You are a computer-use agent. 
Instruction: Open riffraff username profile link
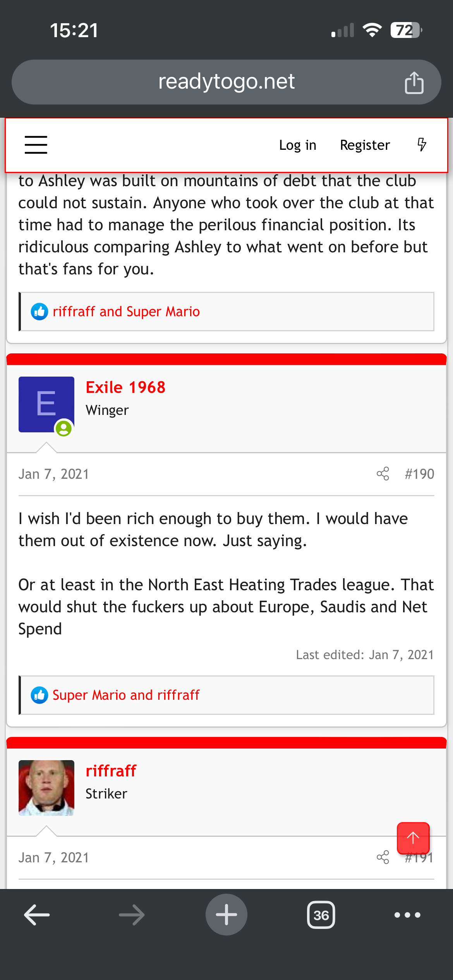[x=111, y=771]
